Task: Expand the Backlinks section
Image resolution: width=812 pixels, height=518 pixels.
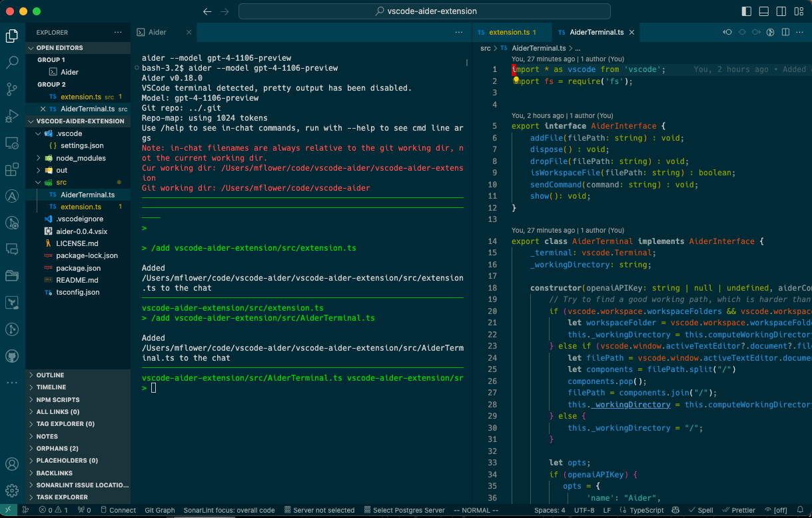Action: tap(78, 473)
